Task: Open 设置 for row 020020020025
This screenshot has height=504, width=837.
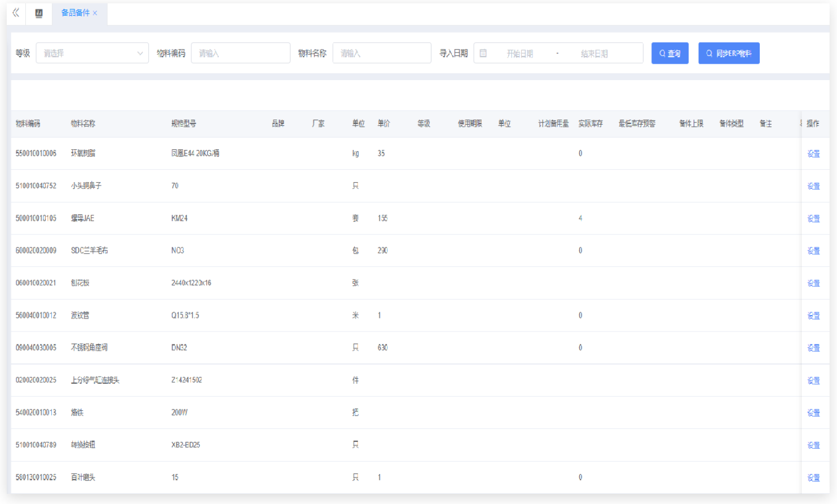Action: [813, 381]
